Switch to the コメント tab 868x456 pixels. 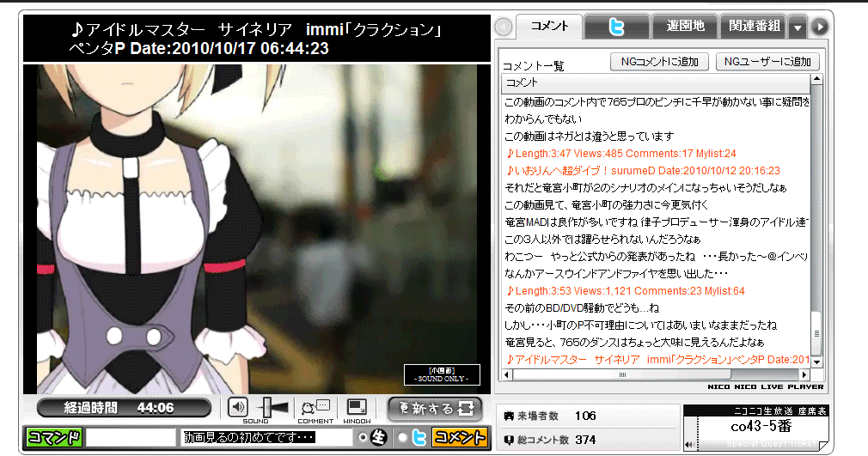[x=549, y=26]
